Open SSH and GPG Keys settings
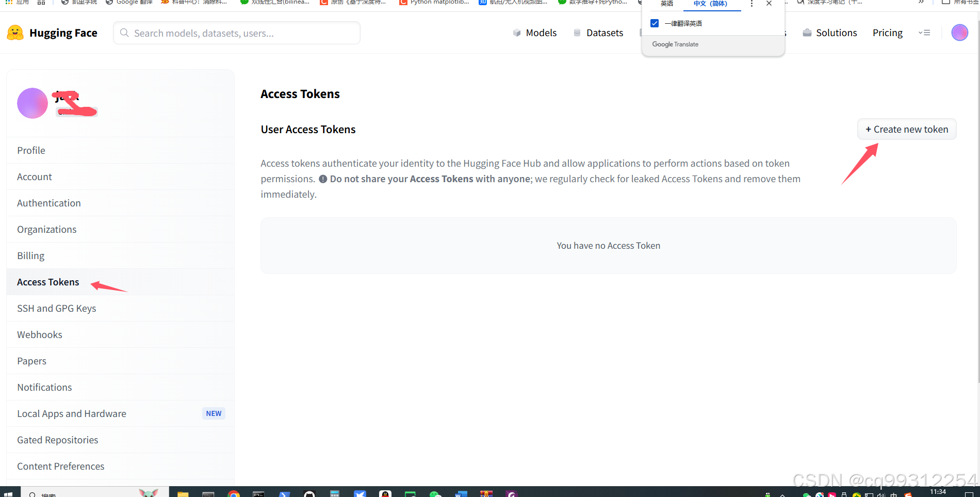Viewport: 980px width, 497px height. 120,308
